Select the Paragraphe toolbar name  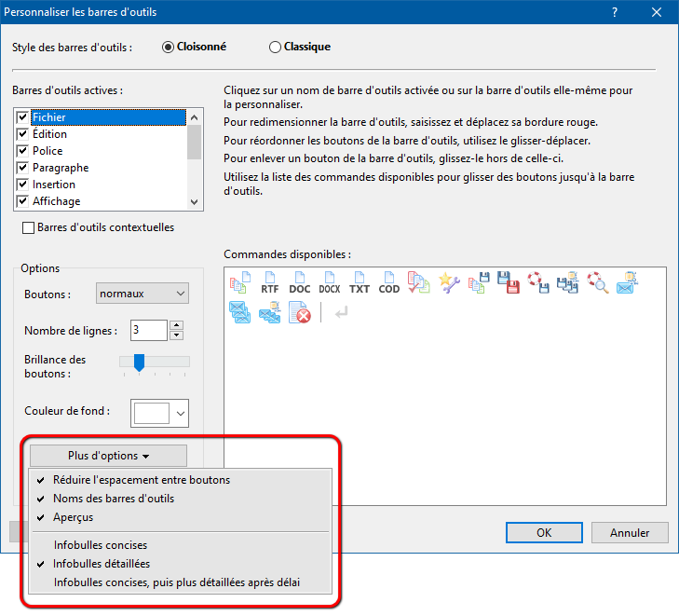pyautogui.click(x=61, y=168)
